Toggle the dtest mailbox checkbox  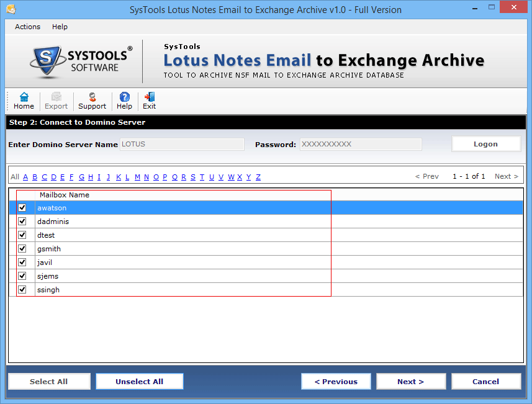[22, 235]
